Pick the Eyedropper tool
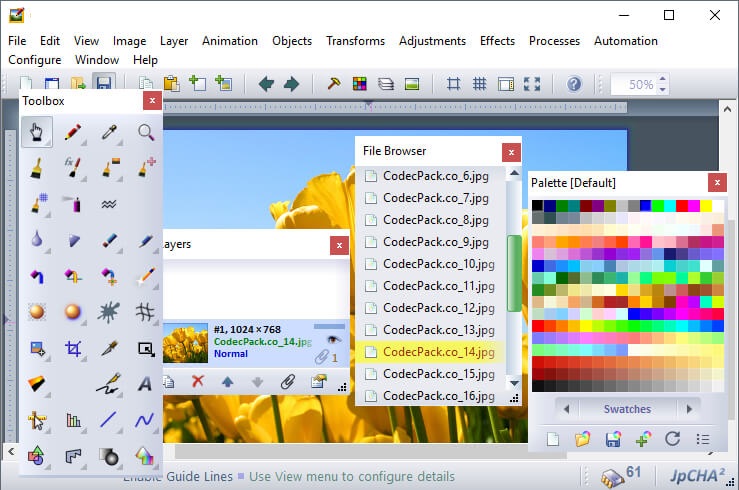This screenshot has height=490, width=739. pyautogui.click(x=109, y=133)
